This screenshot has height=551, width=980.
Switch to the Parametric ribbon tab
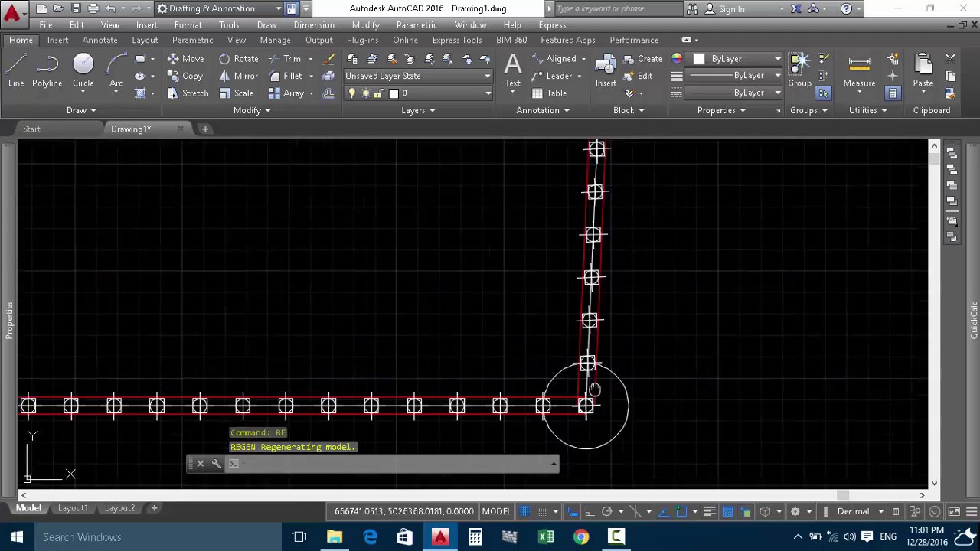tap(192, 40)
